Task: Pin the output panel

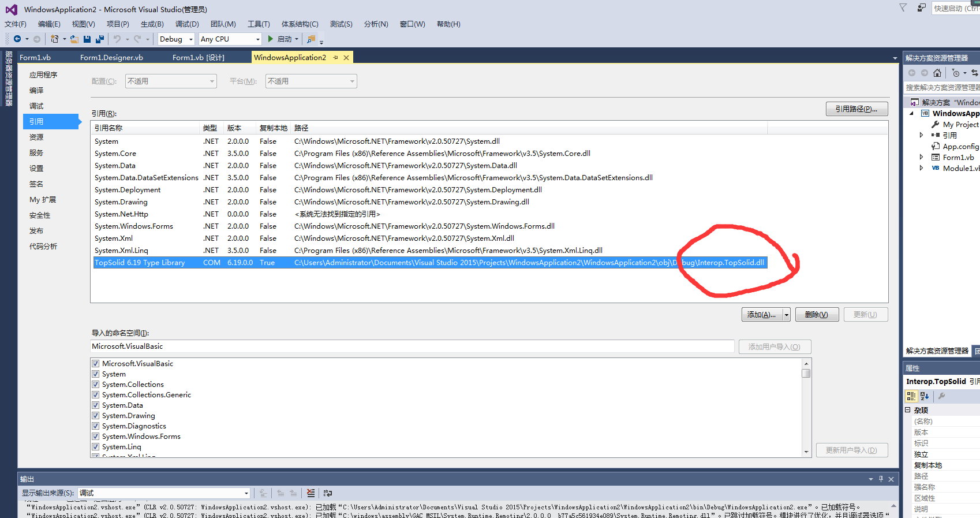Action: (881, 479)
